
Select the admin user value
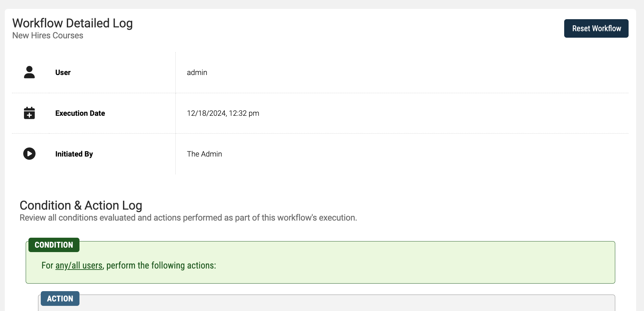coord(197,73)
